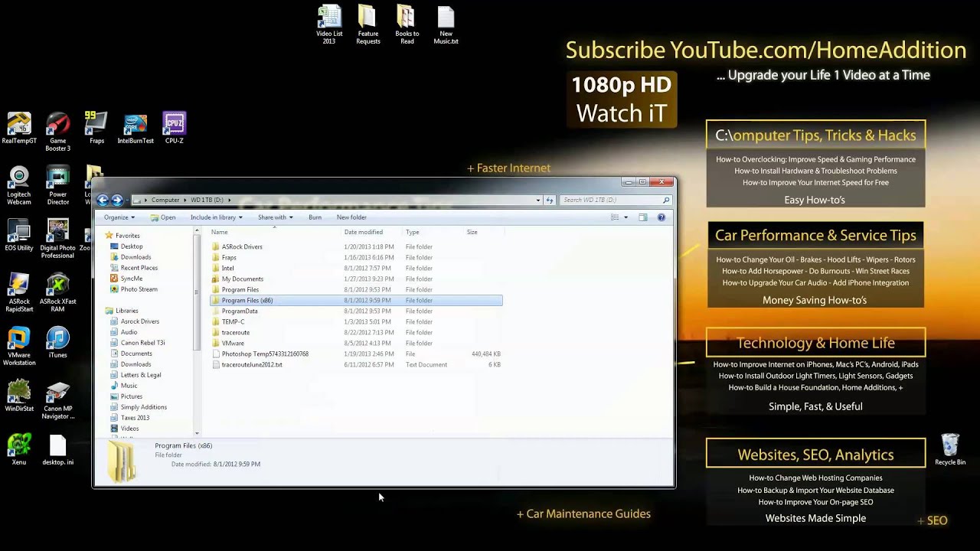The height and width of the screenshot is (551, 980).
Task: Sort by Date modified column header
Action: [371, 232]
